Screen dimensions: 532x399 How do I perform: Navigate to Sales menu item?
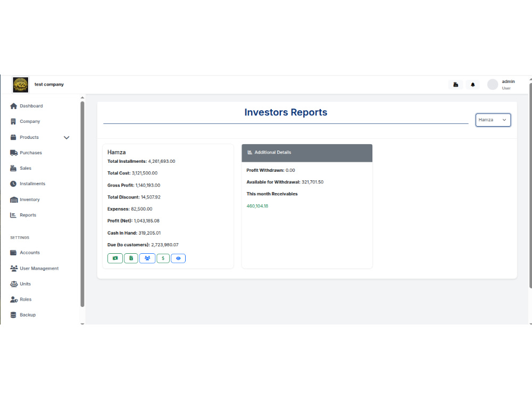[x=26, y=168]
